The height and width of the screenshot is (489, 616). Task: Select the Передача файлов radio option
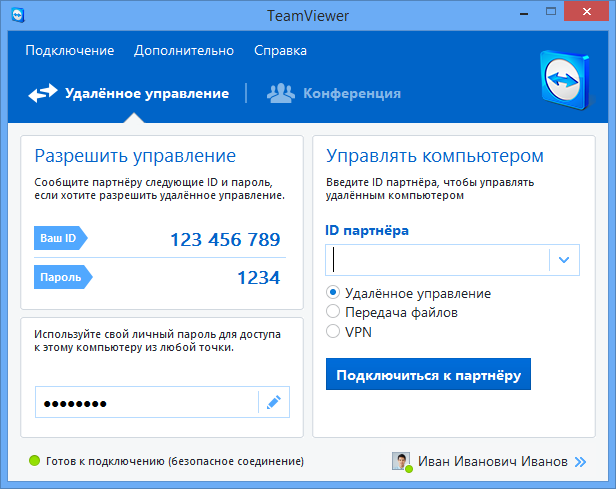[x=333, y=311]
